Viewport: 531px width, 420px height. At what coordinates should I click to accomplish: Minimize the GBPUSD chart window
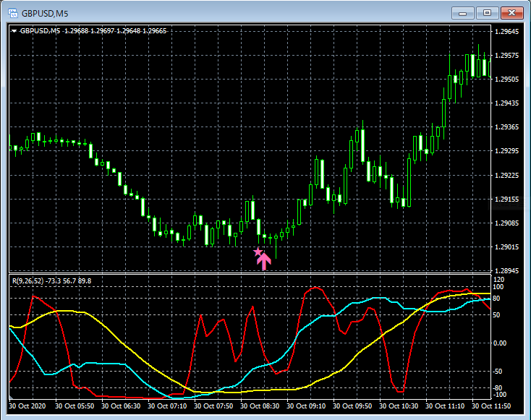coord(462,13)
